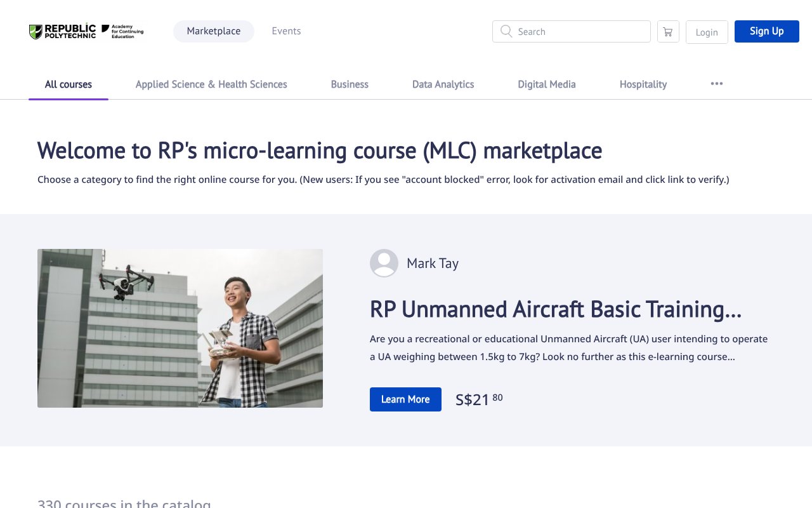Switch to the Business category tab
812x508 pixels.
(350, 84)
